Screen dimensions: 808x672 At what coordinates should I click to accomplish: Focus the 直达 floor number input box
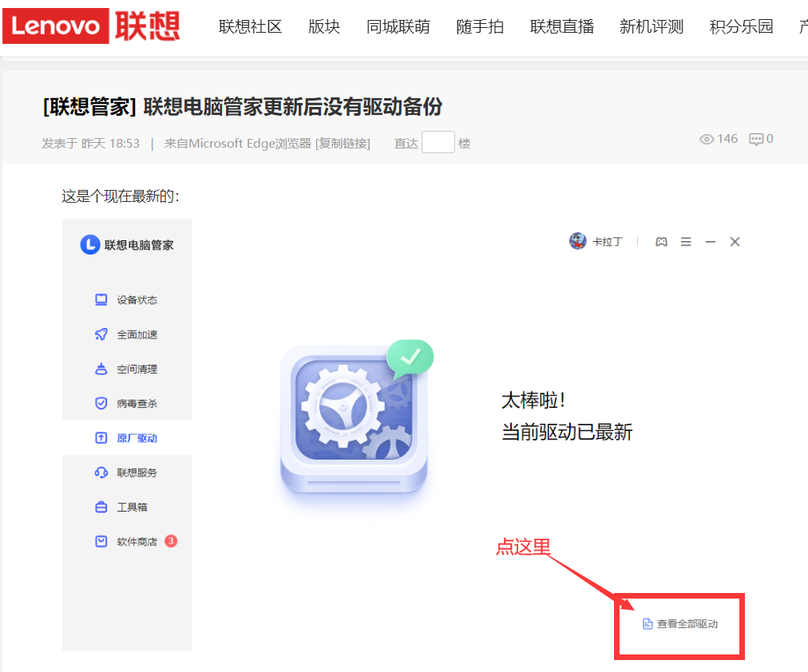point(438,142)
